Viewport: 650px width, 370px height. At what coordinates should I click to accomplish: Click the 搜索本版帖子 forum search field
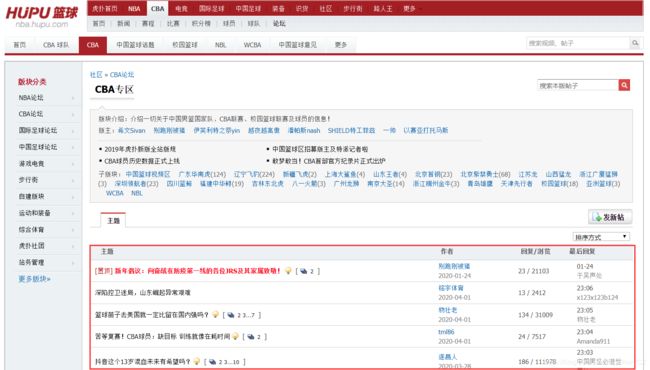click(578, 85)
